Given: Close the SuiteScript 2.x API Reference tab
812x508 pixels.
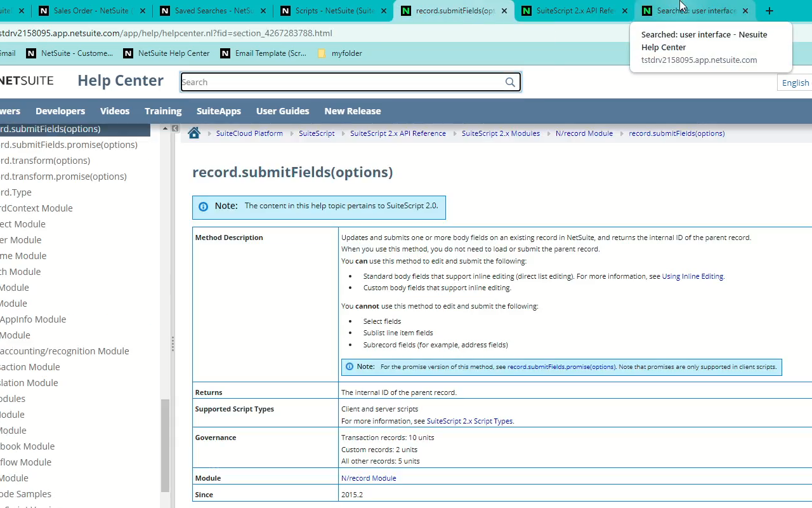Looking at the screenshot, I should [625, 11].
